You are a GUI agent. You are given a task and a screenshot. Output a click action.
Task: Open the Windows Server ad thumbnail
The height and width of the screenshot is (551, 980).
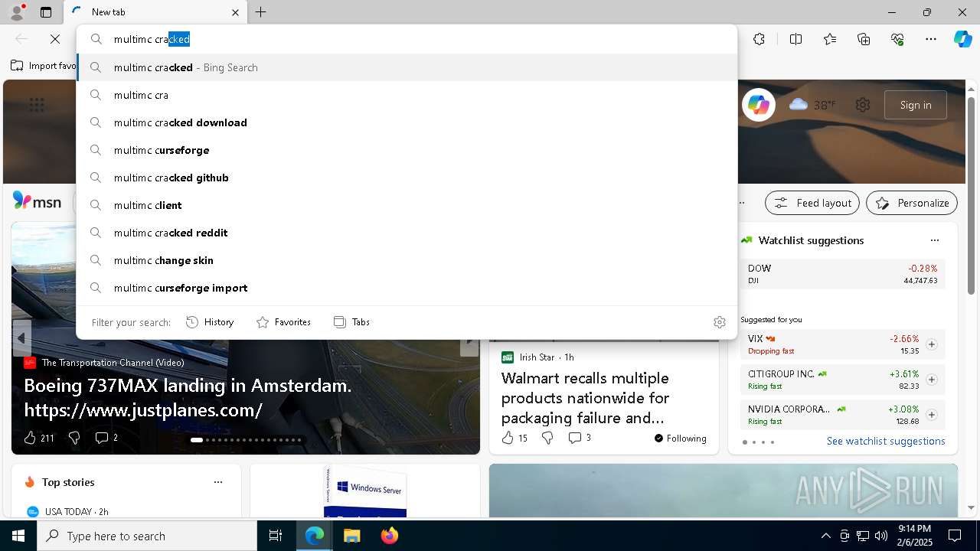click(365, 491)
